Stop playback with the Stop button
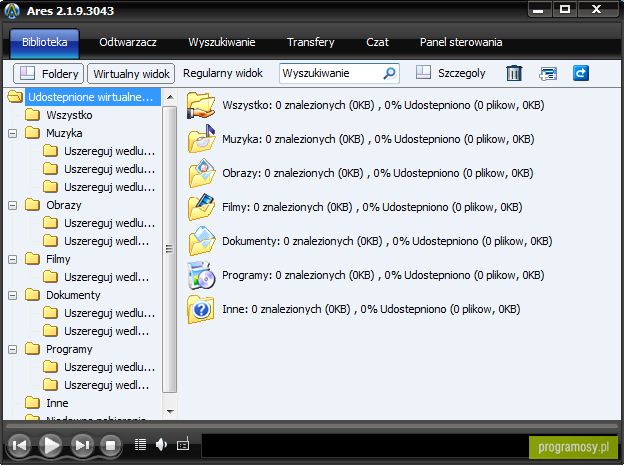The height and width of the screenshot is (465, 624). (110, 445)
